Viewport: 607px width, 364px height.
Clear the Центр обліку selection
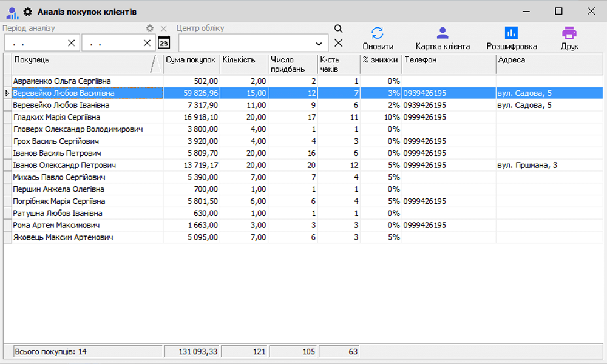338,42
